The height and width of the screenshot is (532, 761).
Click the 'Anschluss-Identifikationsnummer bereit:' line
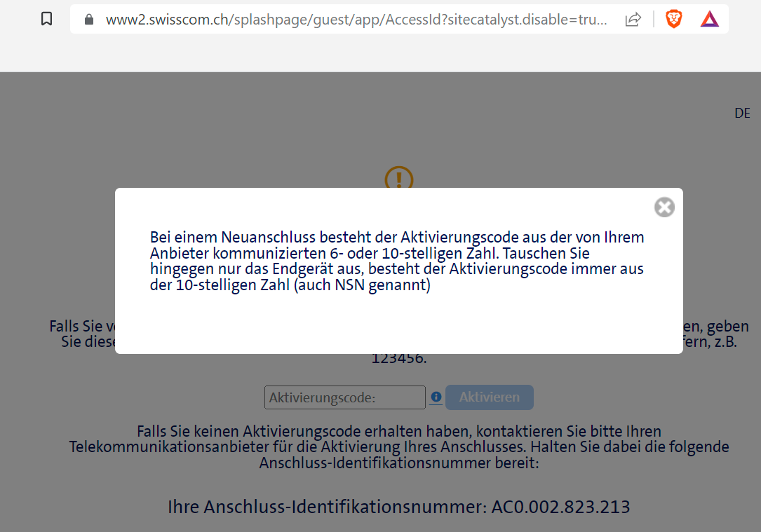(398, 463)
